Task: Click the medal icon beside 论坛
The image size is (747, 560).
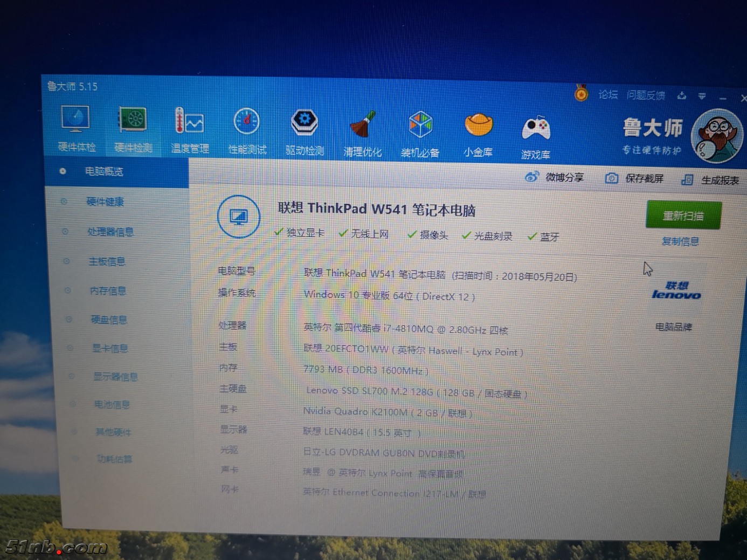Action: (581, 94)
